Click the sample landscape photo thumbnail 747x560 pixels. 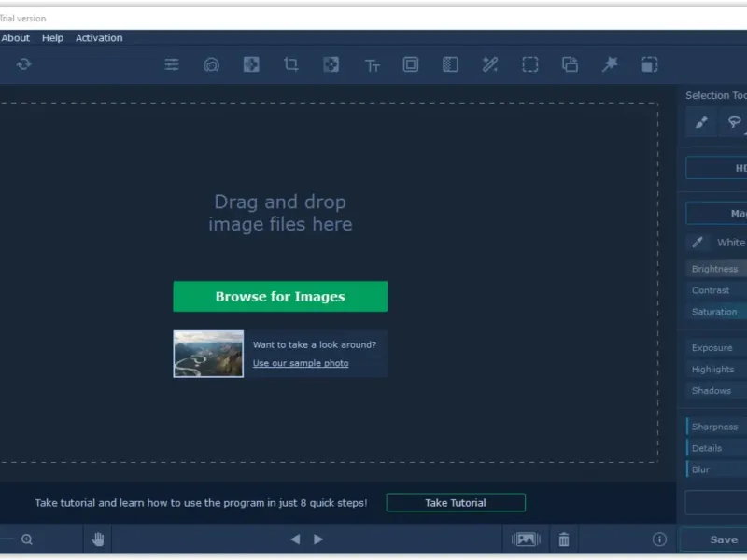click(208, 354)
